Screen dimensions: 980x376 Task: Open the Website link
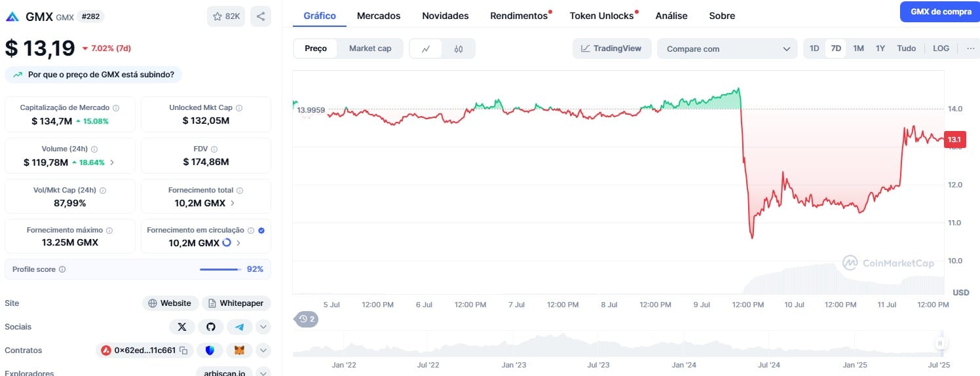[x=170, y=303]
